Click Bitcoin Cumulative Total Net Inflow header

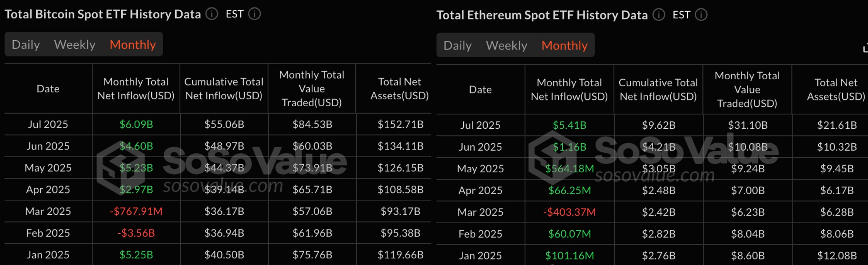point(224,89)
